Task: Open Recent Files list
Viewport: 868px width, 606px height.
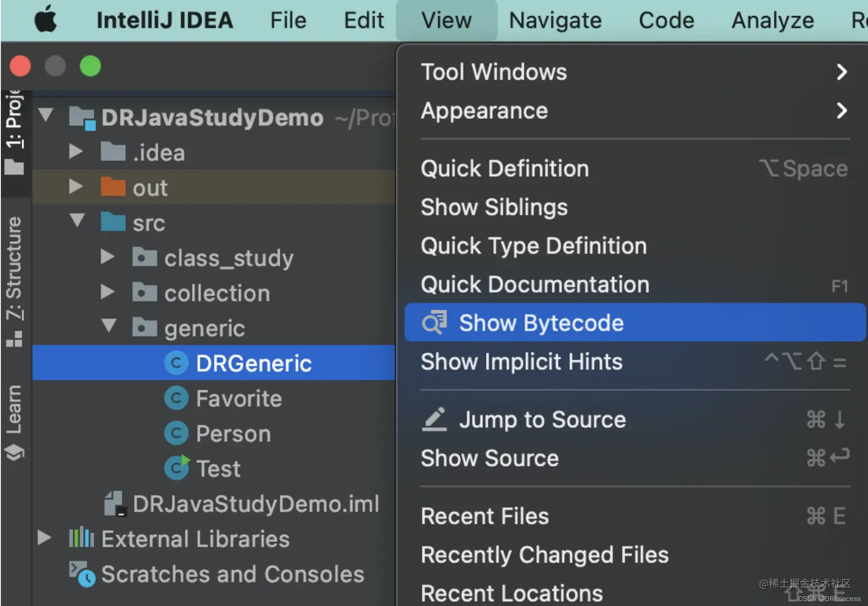Action: [635, 516]
